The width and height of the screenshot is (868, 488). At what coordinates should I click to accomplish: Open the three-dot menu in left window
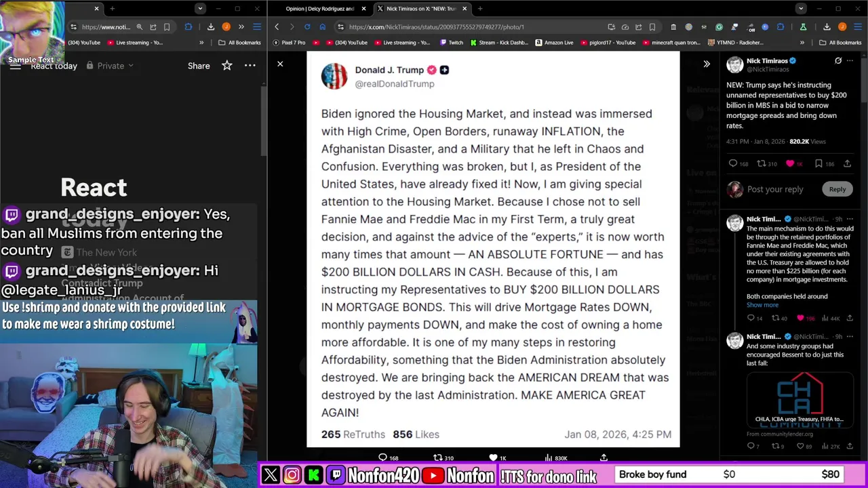coord(250,66)
